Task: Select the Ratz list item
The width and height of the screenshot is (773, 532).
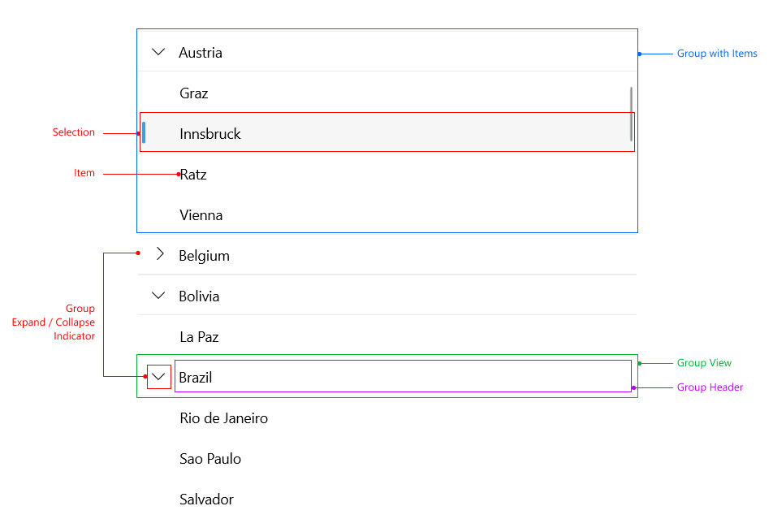Action: 193,175
